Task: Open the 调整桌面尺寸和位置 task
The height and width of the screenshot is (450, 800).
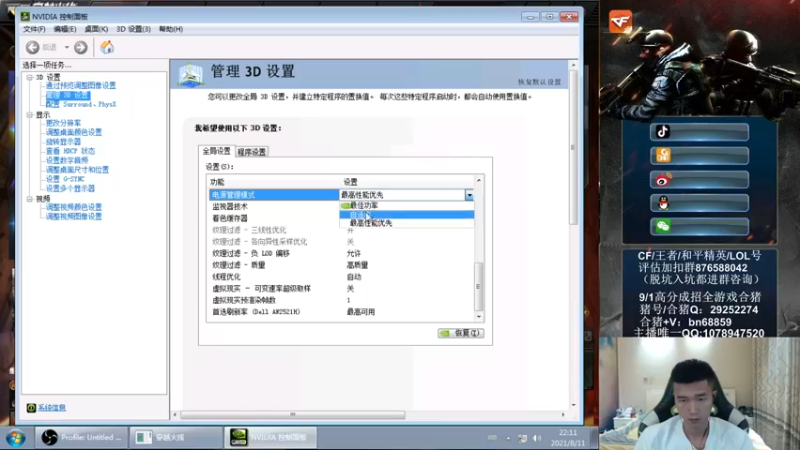Action: (x=77, y=170)
